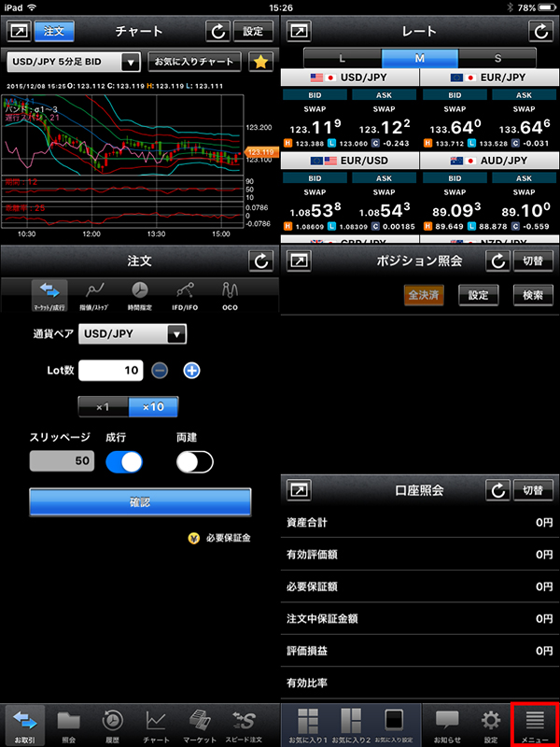
Task: Open the マーケット market icon
Action: coord(200,724)
